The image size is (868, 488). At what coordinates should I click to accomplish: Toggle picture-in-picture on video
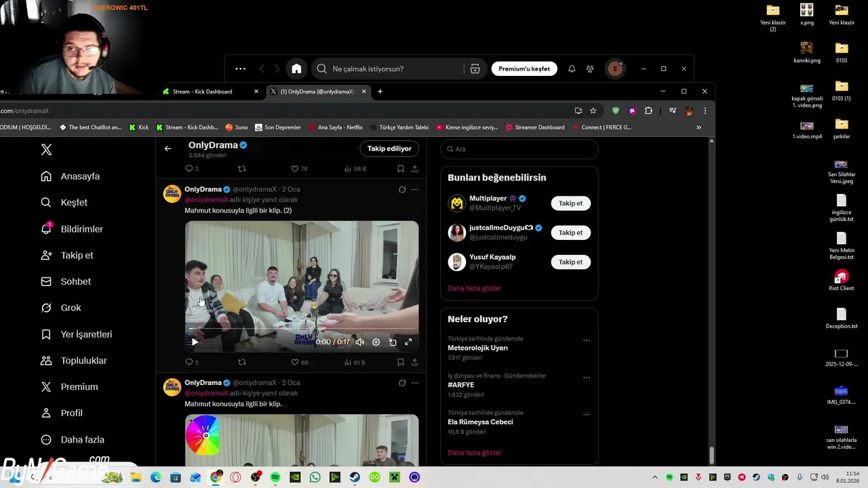click(392, 342)
